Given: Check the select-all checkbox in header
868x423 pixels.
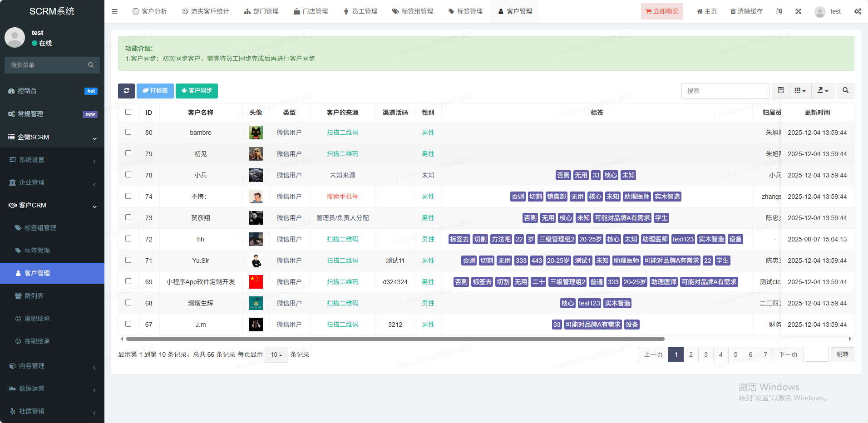Looking at the screenshot, I should 128,112.
